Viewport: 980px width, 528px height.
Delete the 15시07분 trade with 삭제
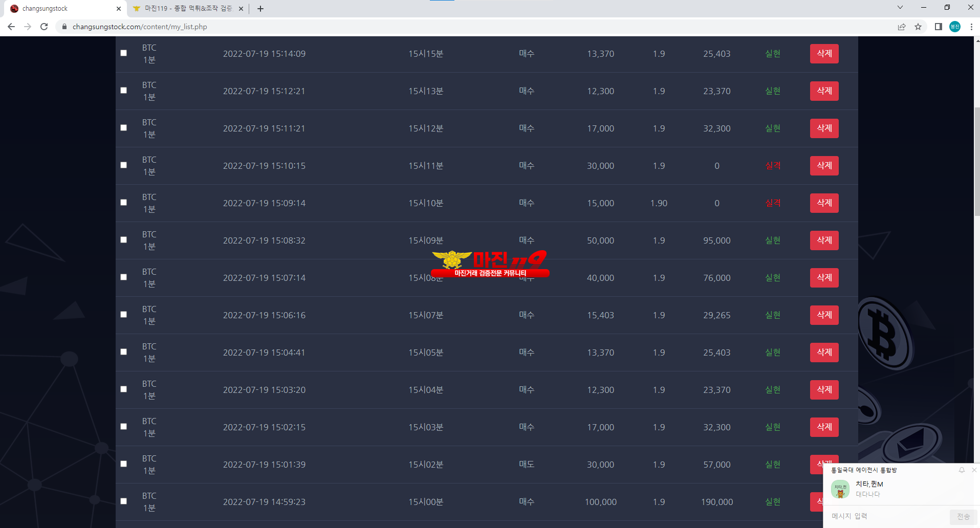(x=824, y=315)
